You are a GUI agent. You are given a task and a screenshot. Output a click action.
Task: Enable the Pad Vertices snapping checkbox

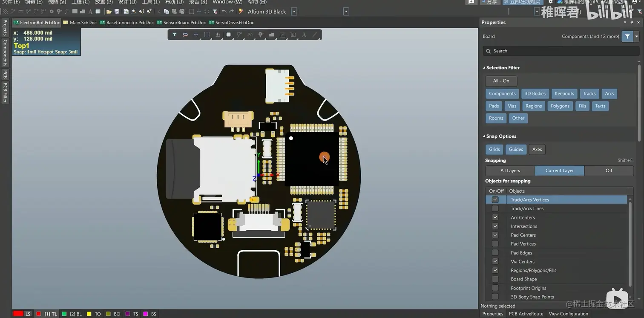495,244
